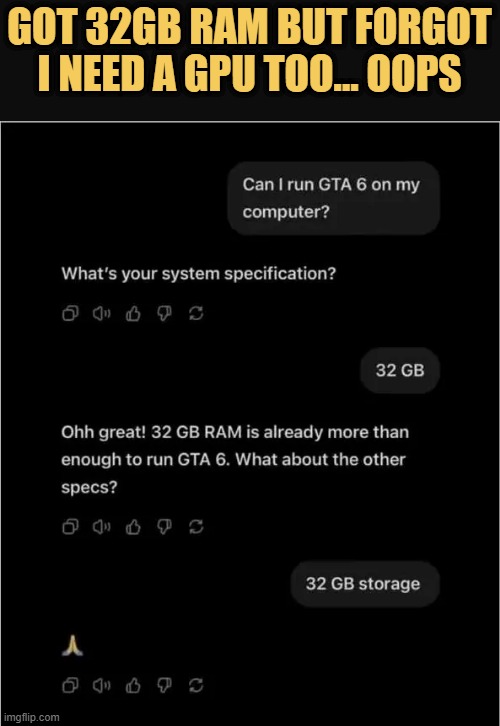Image resolution: width=500 pixels, height=726 pixels.
Task: Click the praying hands emoji response
Action: coord(72,646)
